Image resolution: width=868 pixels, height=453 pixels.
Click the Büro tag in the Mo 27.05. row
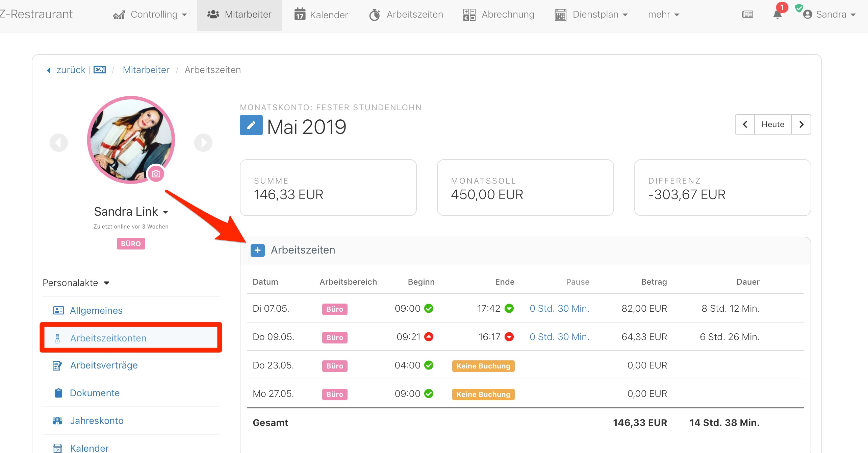(x=335, y=394)
